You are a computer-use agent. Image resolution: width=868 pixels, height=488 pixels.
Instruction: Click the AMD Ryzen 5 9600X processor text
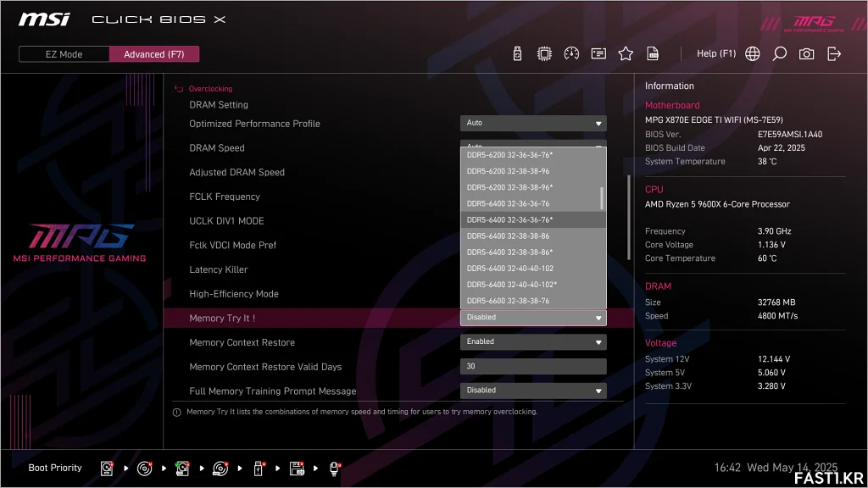point(717,204)
